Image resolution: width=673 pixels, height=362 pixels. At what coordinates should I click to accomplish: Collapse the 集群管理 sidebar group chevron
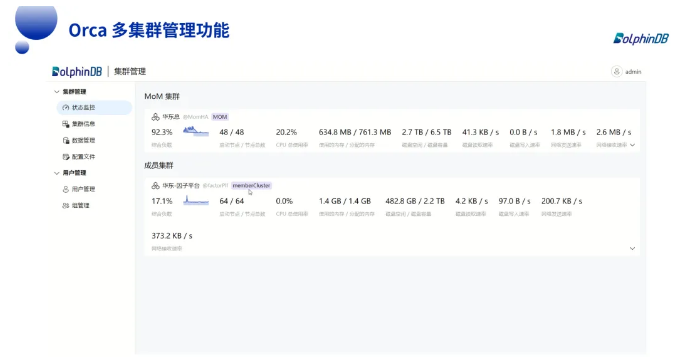click(x=57, y=91)
